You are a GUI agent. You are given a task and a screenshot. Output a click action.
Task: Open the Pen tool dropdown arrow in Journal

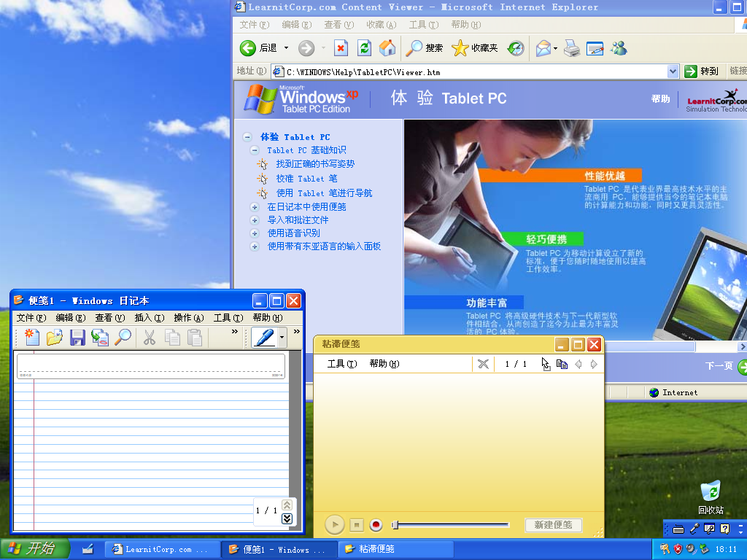[x=282, y=337]
